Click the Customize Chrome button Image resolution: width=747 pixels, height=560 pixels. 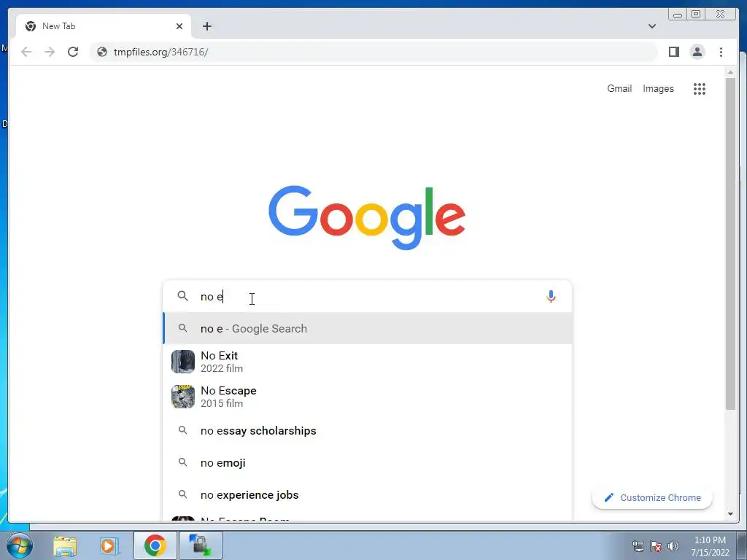(651, 497)
